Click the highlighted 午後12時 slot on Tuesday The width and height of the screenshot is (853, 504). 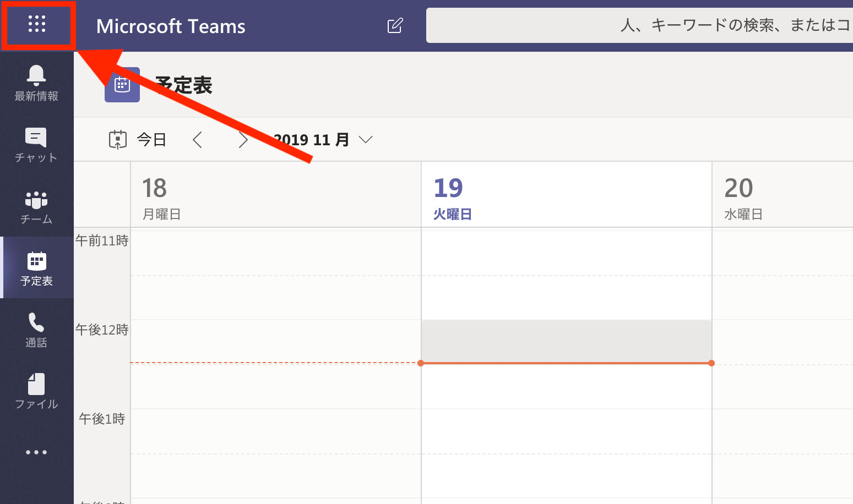tap(567, 341)
